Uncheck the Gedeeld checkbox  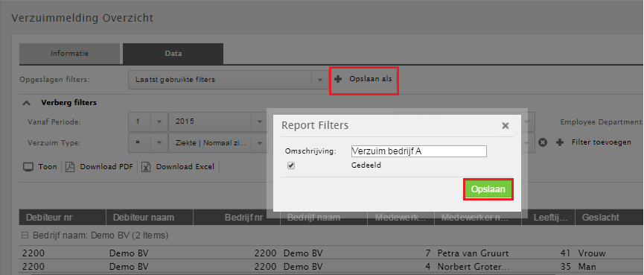(x=291, y=165)
